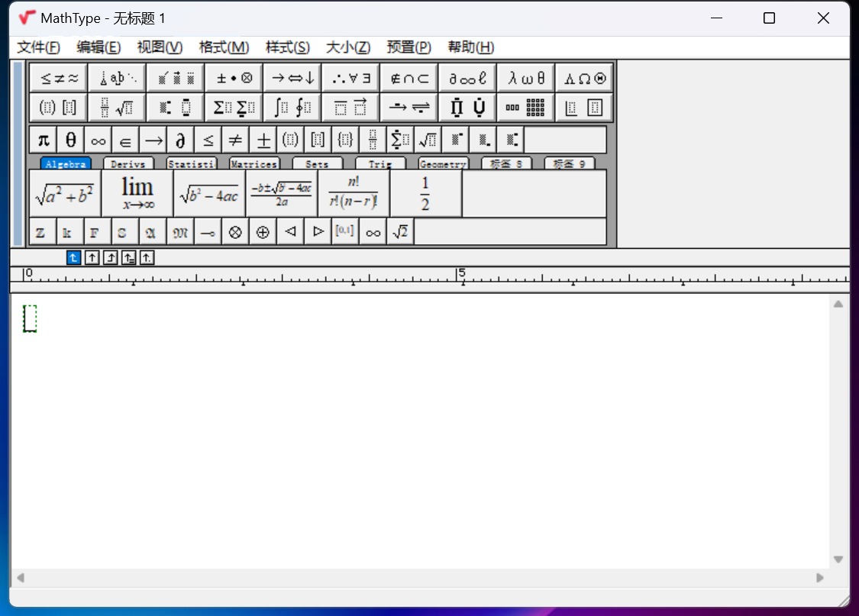Insert the double-struck Z symbol

coord(42,232)
